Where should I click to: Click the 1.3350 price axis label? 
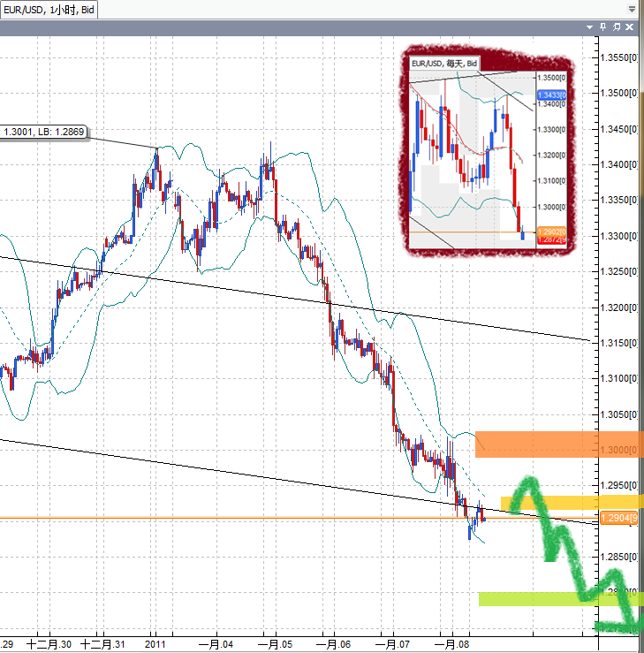[618, 200]
